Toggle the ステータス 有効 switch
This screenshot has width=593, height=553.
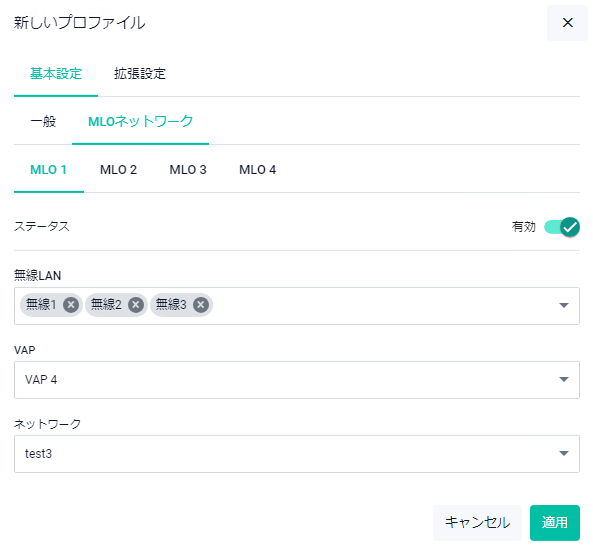(562, 227)
